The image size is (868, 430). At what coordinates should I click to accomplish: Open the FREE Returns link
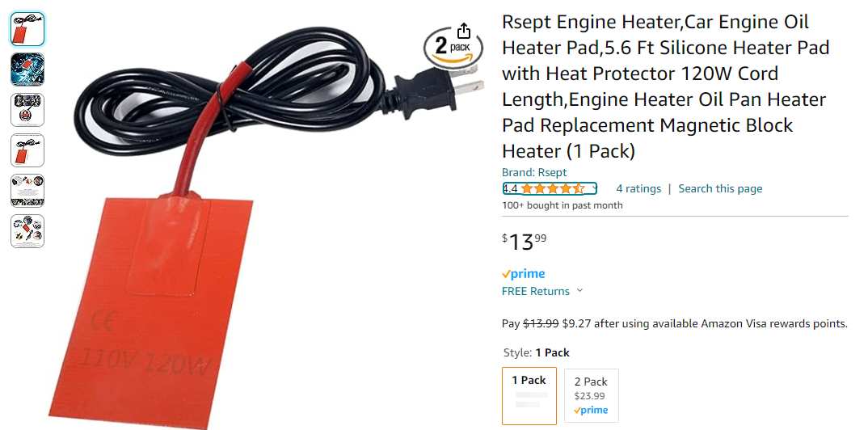(535, 291)
